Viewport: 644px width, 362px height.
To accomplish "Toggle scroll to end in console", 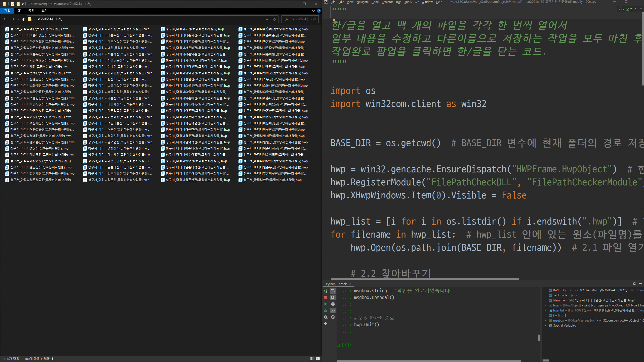I will coord(333,297).
